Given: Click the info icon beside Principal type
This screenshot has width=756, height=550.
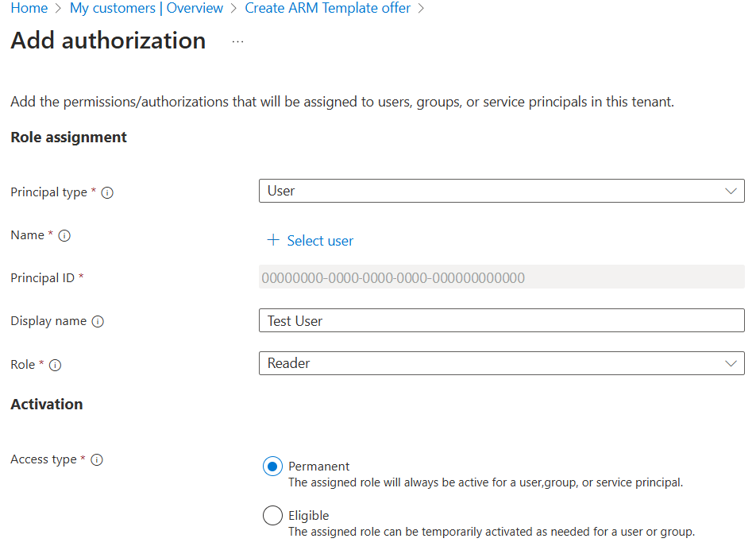Looking at the screenshot, I should (x=107, y=192).
